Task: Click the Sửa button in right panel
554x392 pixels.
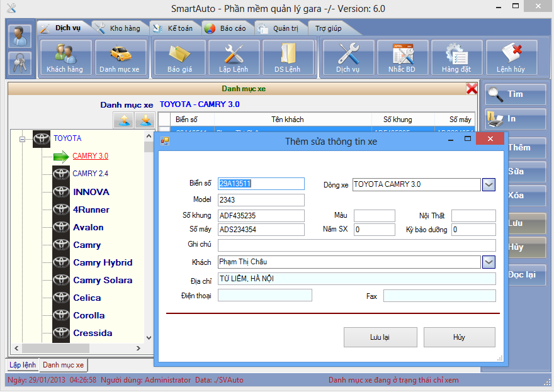Action: click(527, 172)
